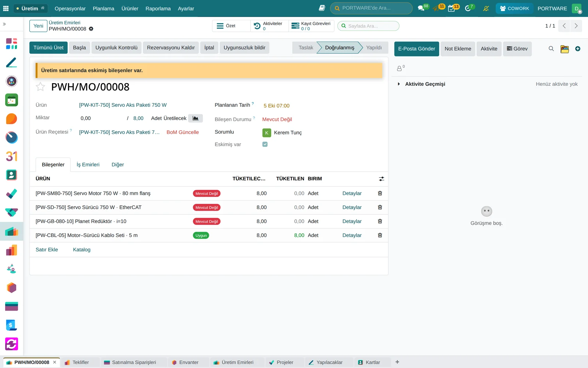
Task: Delete the Servo Motor 750 W component row
Action: coord(380,193)
